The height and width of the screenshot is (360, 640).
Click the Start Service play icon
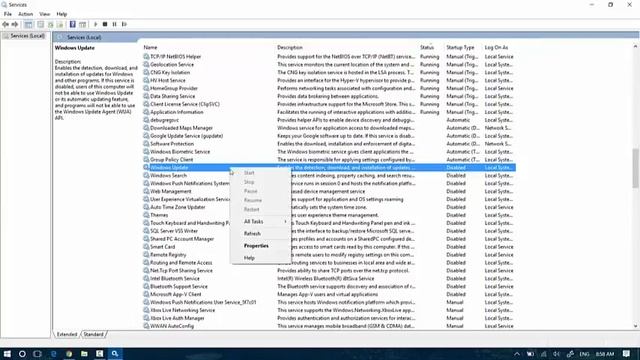96,24
